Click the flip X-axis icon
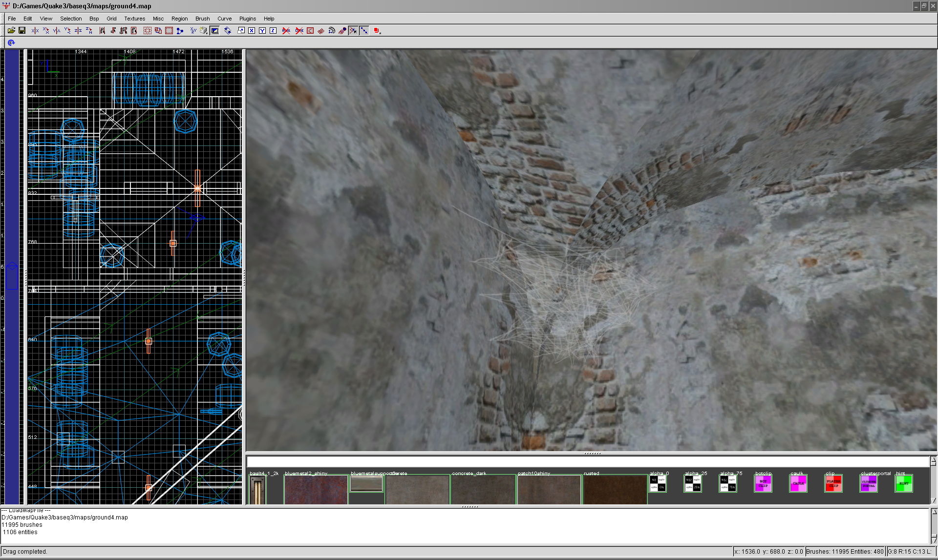 [35, 30]
